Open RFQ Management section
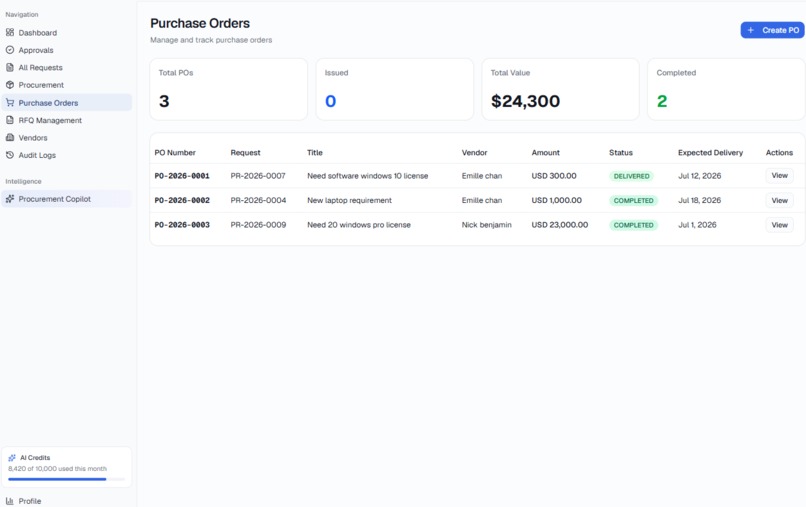Screen dimensions: 806x507 (x=66, y=120)
